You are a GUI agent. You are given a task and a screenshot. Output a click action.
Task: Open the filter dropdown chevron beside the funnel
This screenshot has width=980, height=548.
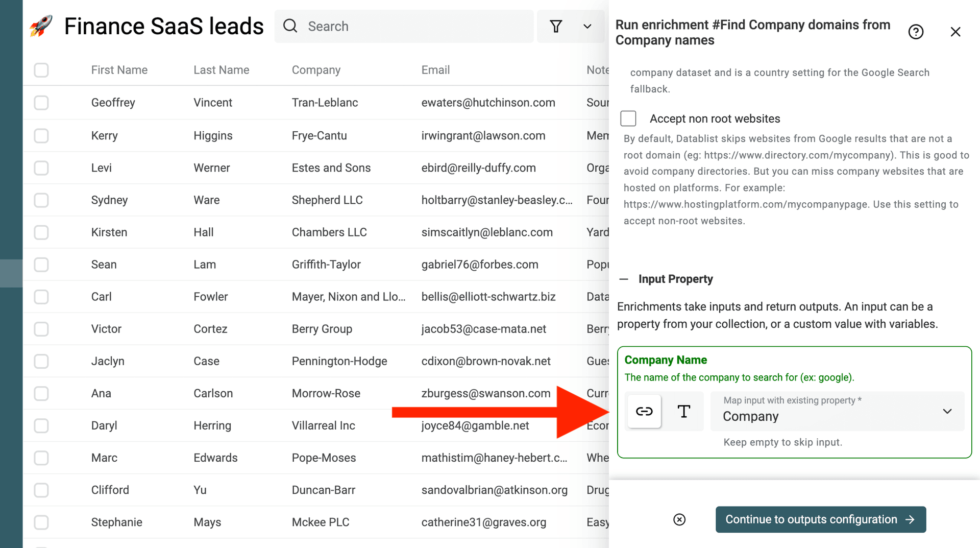tap(587, 26)
